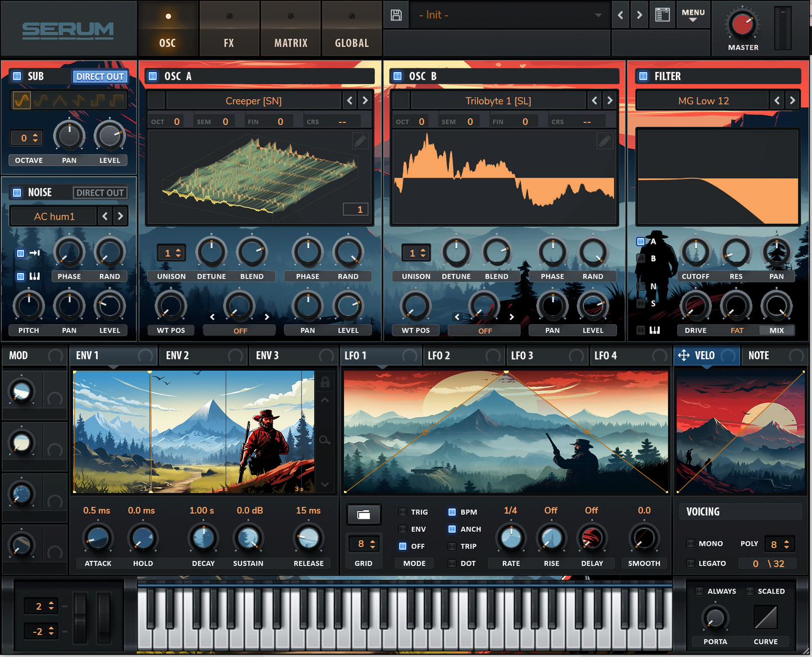Click the VELO move crosshair icon
The image size is (812, 657).
tap(684, 355)
